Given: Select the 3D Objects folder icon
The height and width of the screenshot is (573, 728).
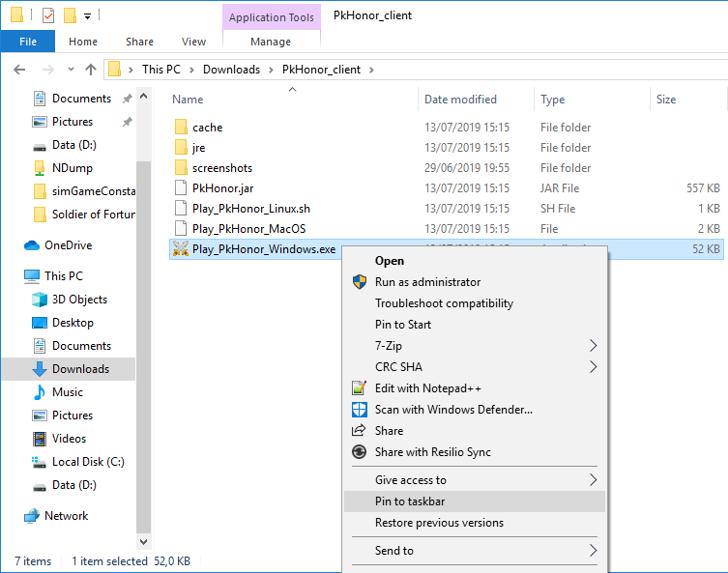Looking at the screenshot, I should [40, 300].
